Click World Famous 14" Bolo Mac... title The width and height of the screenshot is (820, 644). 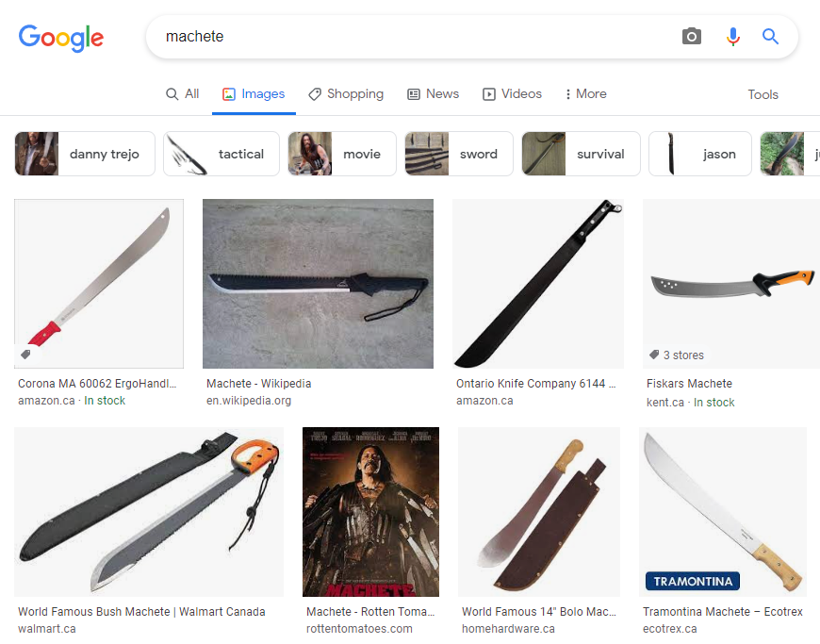(x=539, y=612)
